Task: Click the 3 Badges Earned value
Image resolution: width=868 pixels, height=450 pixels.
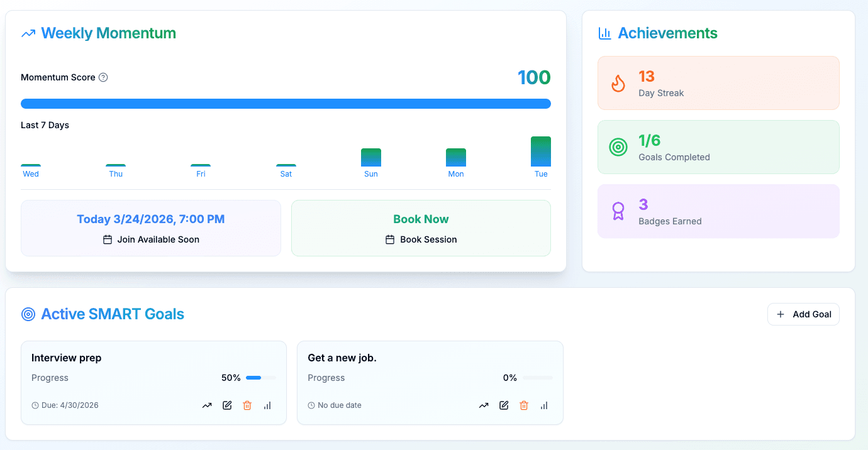Action: (x=643, y=205)
